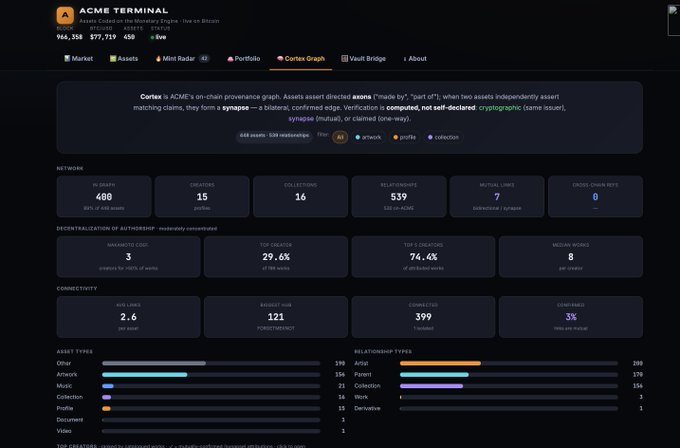Filter the graph by artwork

pos(368,137)
